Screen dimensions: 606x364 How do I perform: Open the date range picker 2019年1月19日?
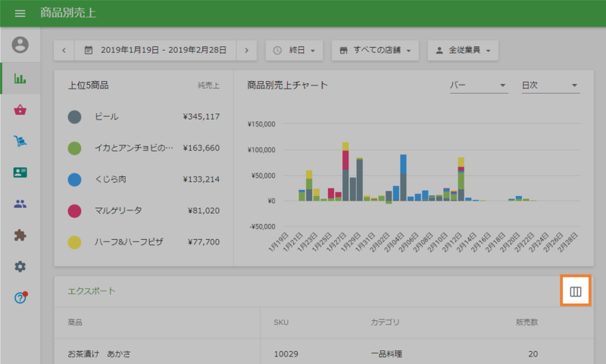click(x=155, y=51)
